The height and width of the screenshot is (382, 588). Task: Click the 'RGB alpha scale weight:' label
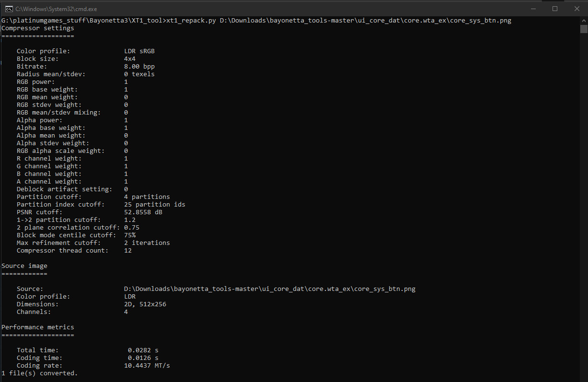pyautogui.click(x=61, y=151)
